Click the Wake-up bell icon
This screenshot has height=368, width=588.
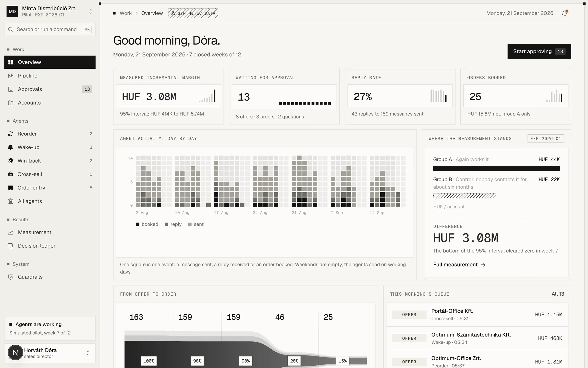click(10, 147)
